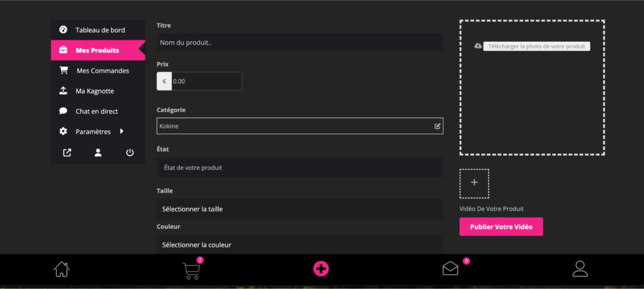This screenshot has height=289, width=644.
Task: Select Tableau de bord menu item
Action: tap(97, 30)
